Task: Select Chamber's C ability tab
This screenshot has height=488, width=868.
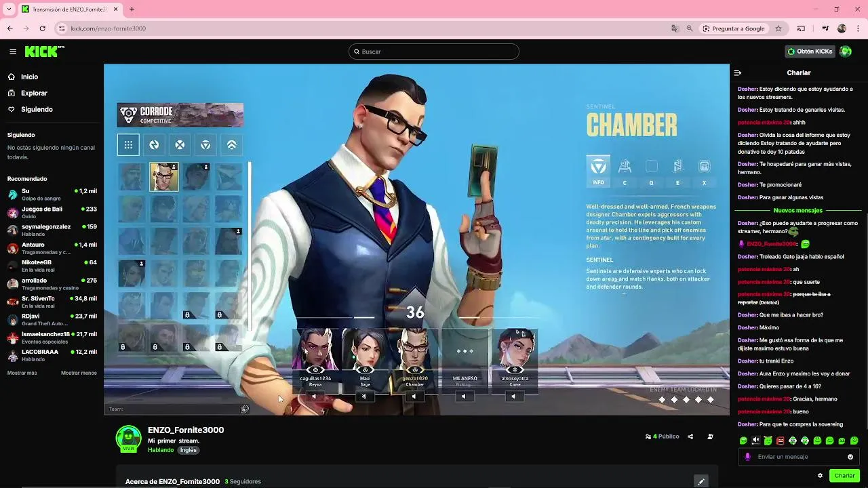Action: pos(625,171)
